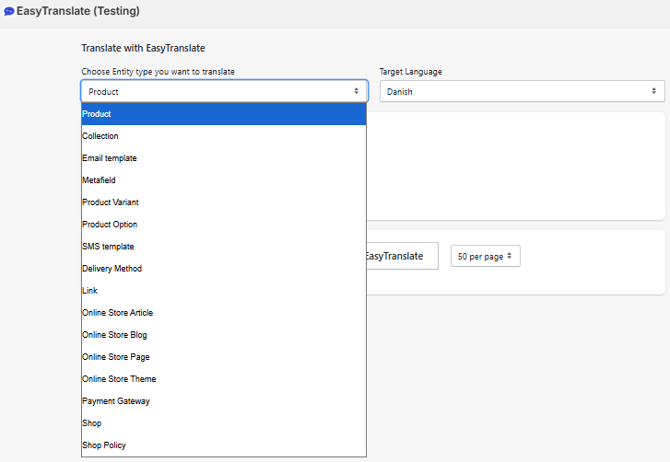
Task: Click the EasyTranslate speech bubble logo icon
Action: [9, 12]
